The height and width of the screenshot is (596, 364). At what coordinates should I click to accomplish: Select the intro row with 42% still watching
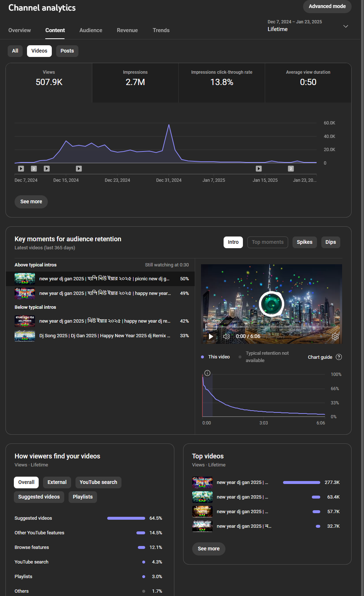(100, 321)
